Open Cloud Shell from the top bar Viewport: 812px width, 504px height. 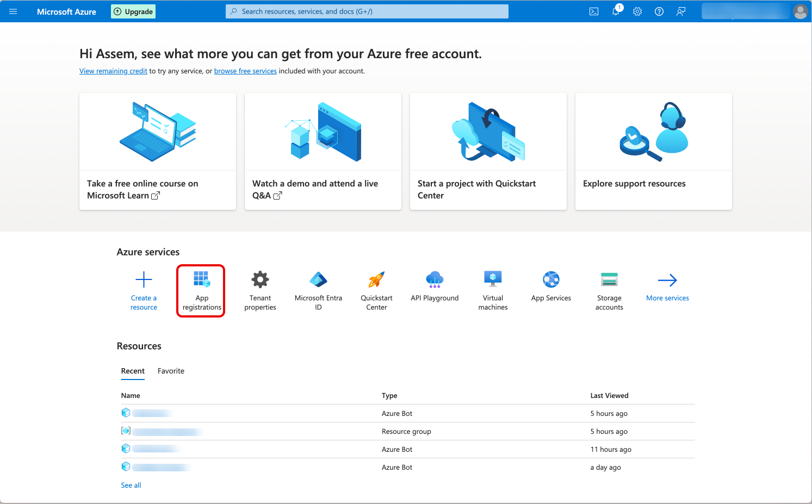pos(594,11)
